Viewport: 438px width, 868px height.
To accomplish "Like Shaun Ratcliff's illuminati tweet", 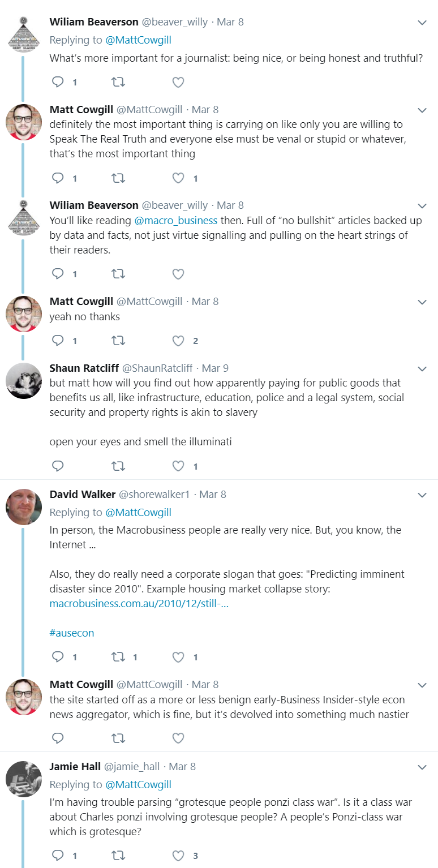I will (179, 466).
